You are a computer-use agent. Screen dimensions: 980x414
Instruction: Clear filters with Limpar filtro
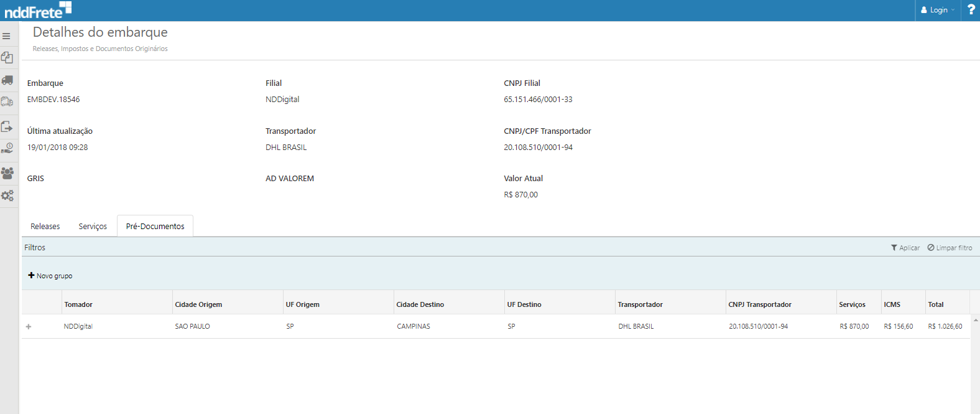(950, 248)
